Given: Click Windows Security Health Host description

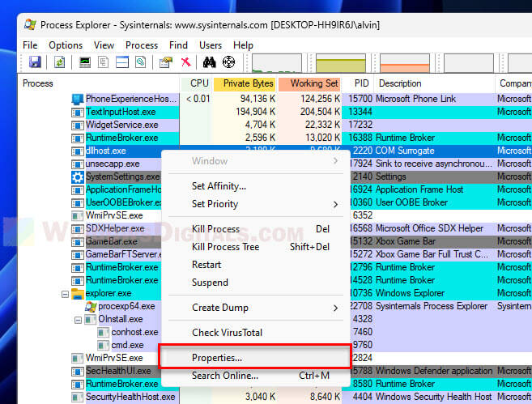Looking at the screenshot, I should (433, 397).
